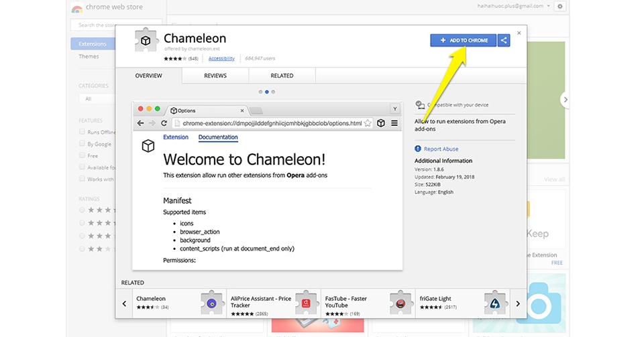The width and height of the screenshot is (644, 337).
Task: Click the FasTube extension icon
Action: pyautogui.click(x=400, y=304)
